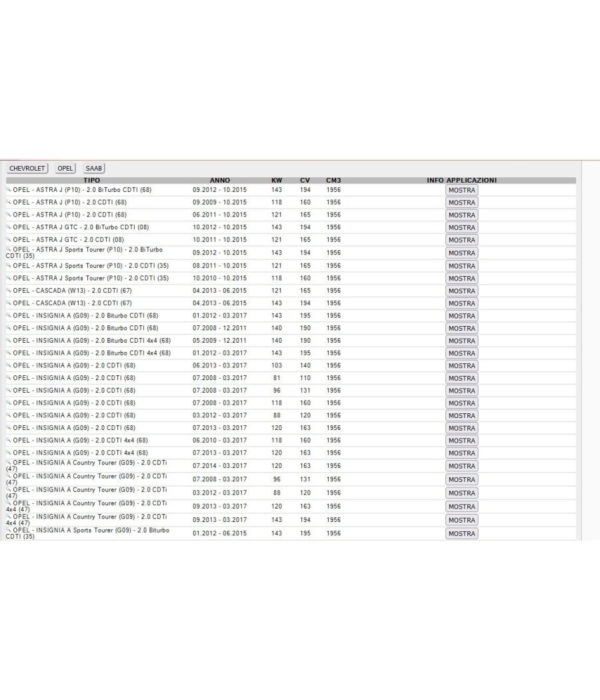600x700 pixels.
Task: Click KW value '103' in Insignia row
Action: click(277, 365)
